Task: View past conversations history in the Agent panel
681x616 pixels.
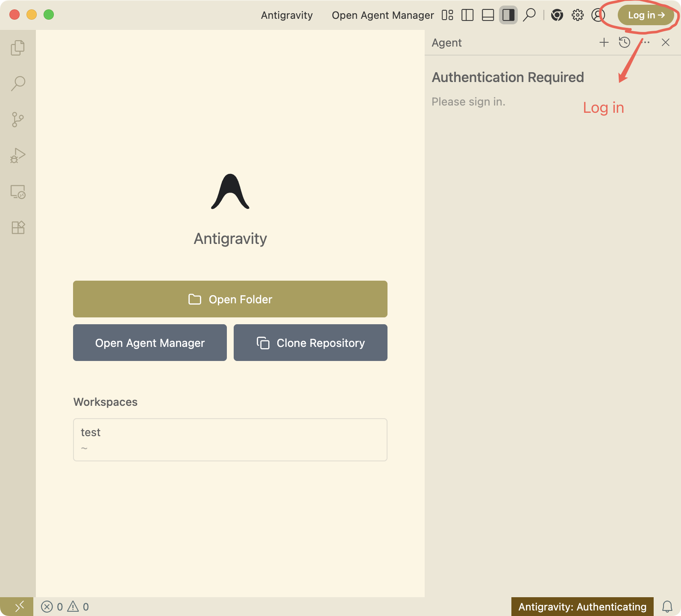Action: pos(625,42)
